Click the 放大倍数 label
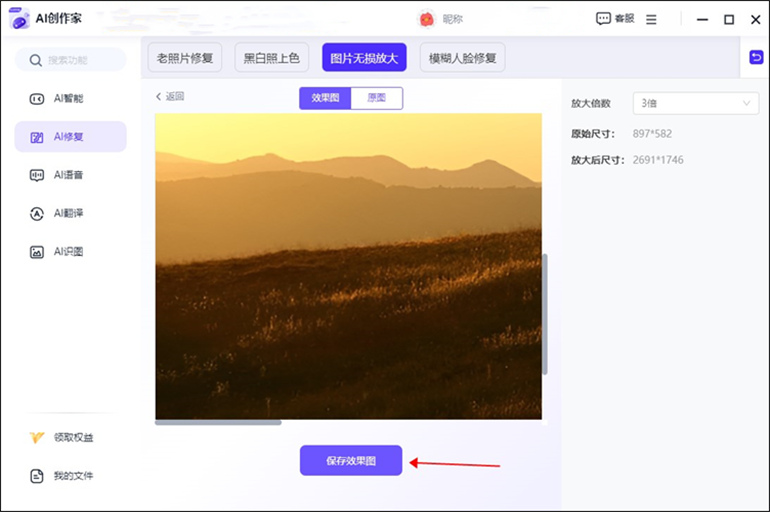This screenshot has width=770, height=512. pyautogui.click(x=590, y=103)
